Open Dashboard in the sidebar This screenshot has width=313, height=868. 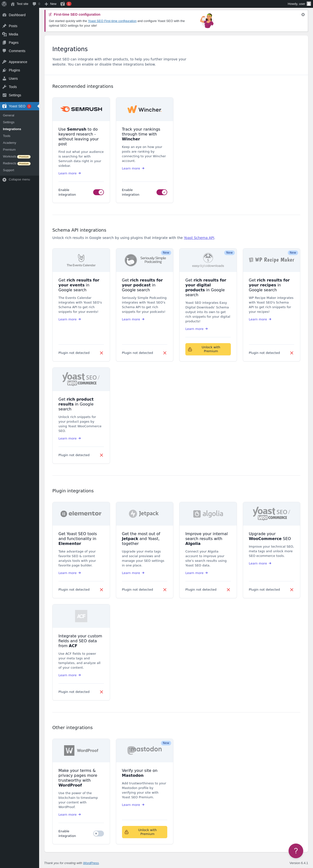(x=20, y=15)
